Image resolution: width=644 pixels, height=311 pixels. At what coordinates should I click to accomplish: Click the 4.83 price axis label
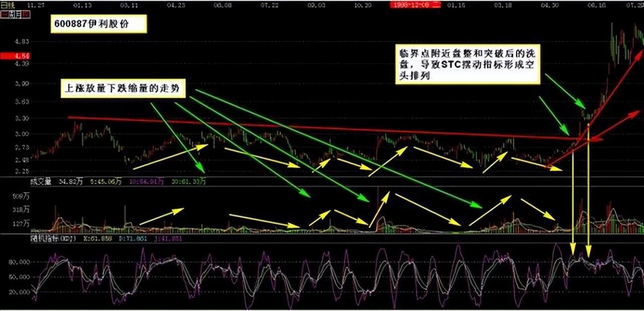(22, 42)
